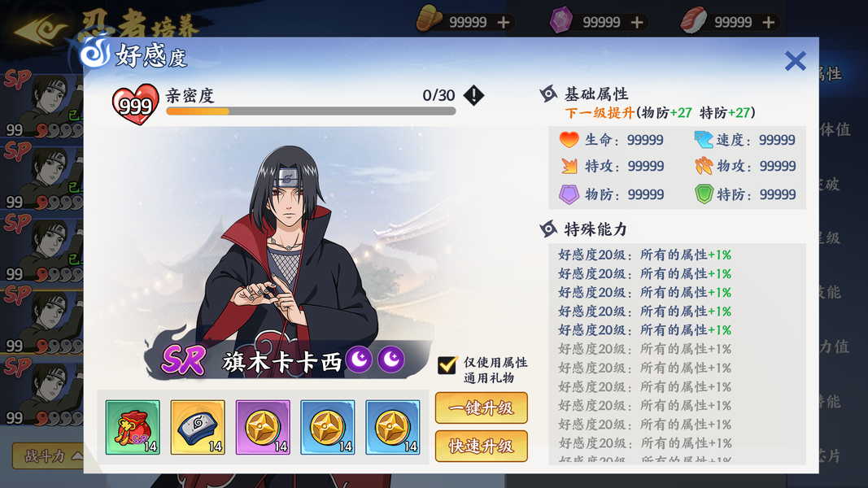The height and width of the screenshot is (488, 868).
Task: Click the 亲密度 progress bar
Action: [x=311, y=111]
